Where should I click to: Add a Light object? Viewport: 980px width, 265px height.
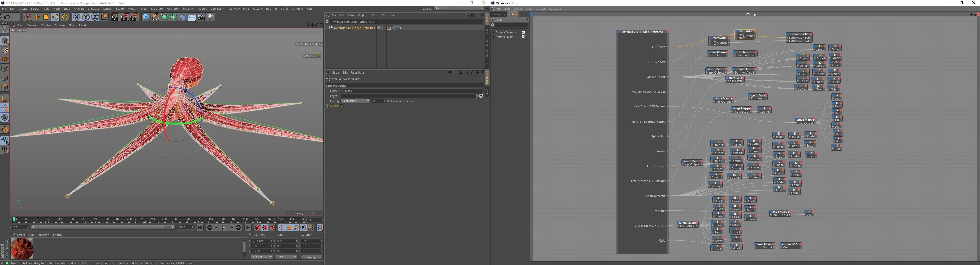[x=210, y=17]
